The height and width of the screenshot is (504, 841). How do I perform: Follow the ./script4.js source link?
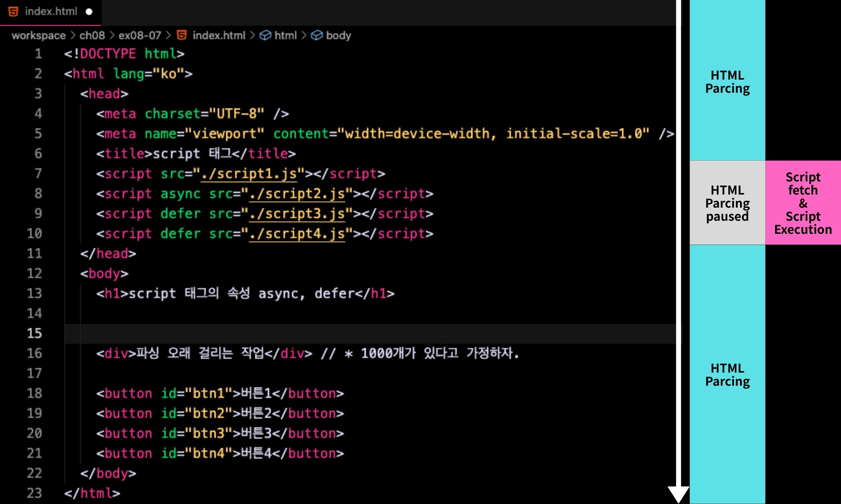coord(297,234)
